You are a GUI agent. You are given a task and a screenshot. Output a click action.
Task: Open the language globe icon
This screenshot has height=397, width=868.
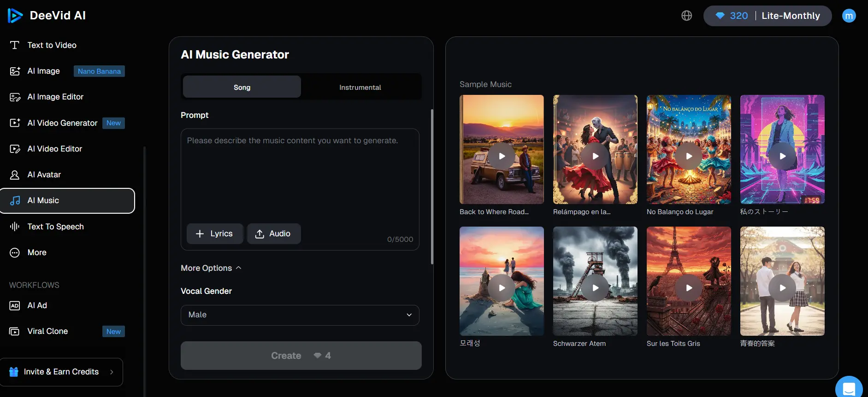click(687, 16)
